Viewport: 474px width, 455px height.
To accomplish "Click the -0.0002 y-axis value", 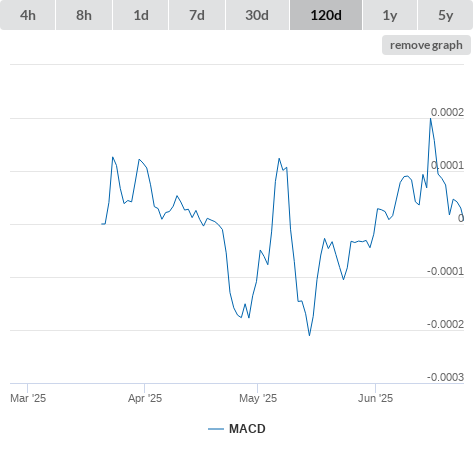I will click(x=445, y=324).
